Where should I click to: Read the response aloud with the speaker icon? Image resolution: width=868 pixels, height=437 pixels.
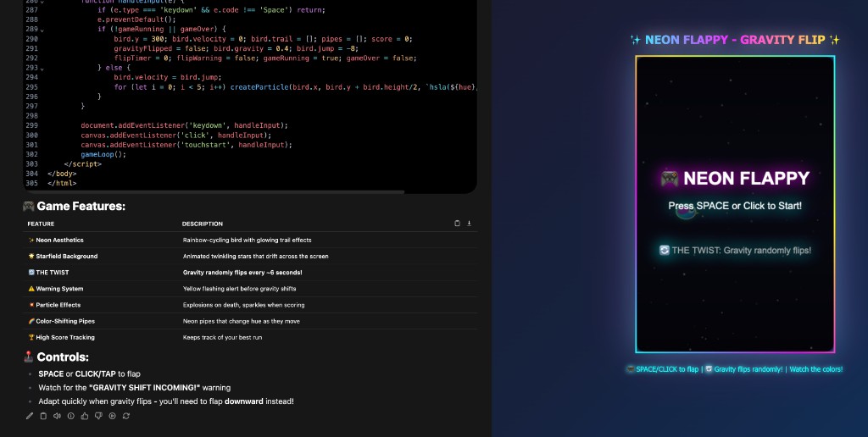point(57,416)
